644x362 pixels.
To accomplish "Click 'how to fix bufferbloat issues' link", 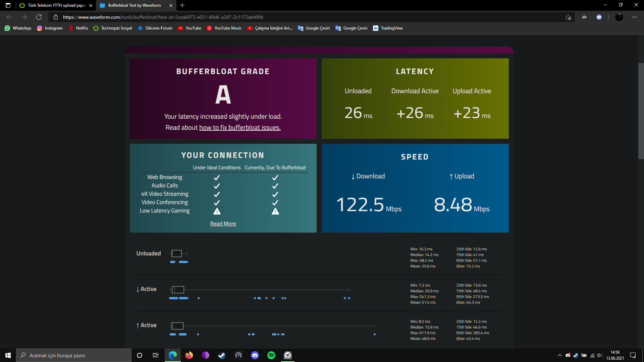I will coord(240,128).
